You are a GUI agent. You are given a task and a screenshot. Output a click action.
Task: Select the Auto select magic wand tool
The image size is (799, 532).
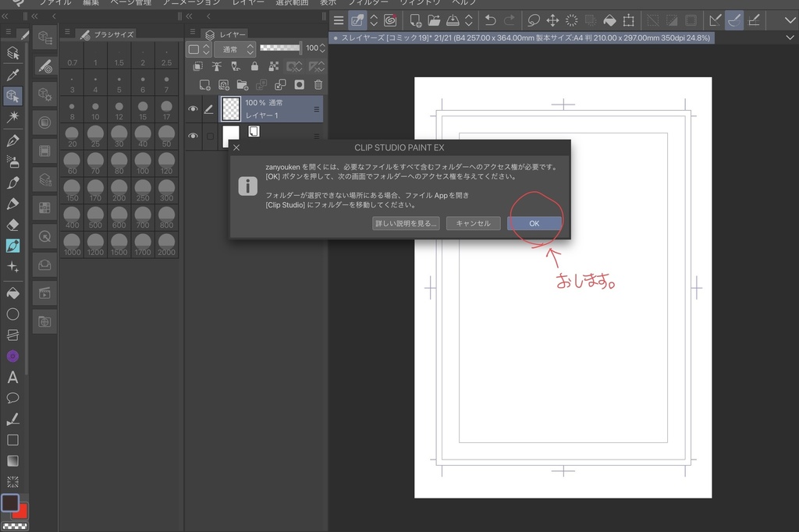pyautogui.click(x=12, y=117)
